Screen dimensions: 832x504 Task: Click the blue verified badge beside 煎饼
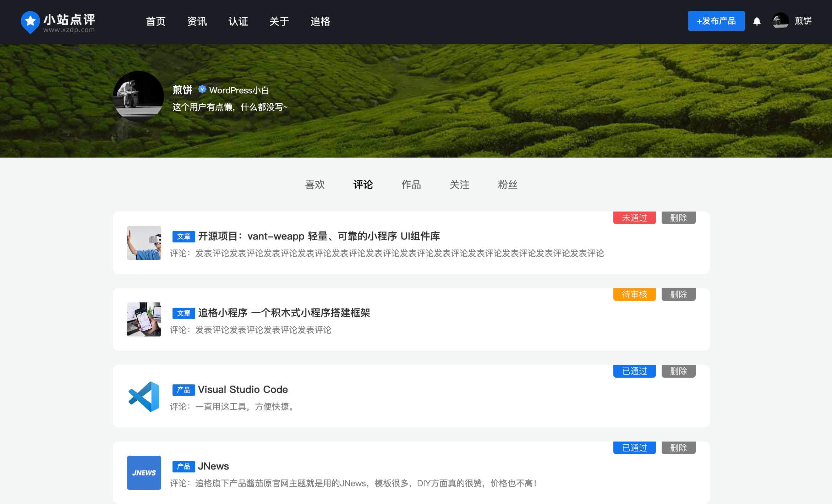tap(202, 89)
